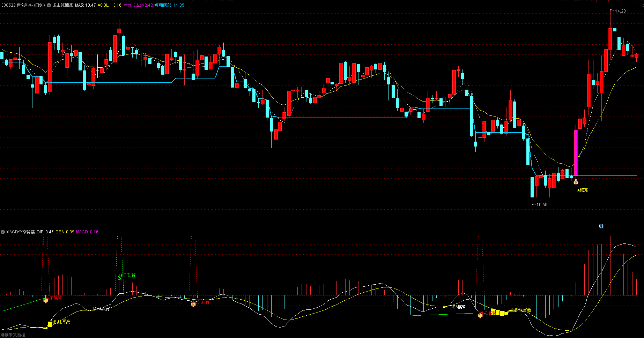Click the 财 financial marker icon
This screenshot has width=644, height=338.
pos(601,226)
